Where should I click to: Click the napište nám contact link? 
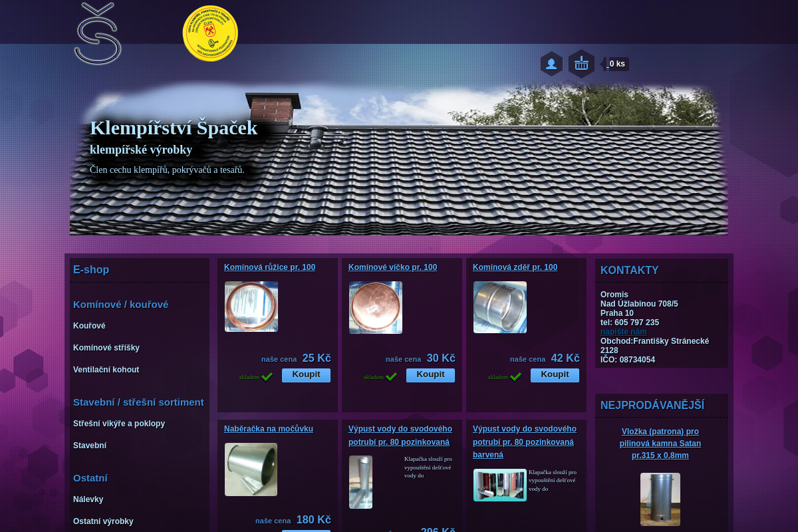coord(623,332)
